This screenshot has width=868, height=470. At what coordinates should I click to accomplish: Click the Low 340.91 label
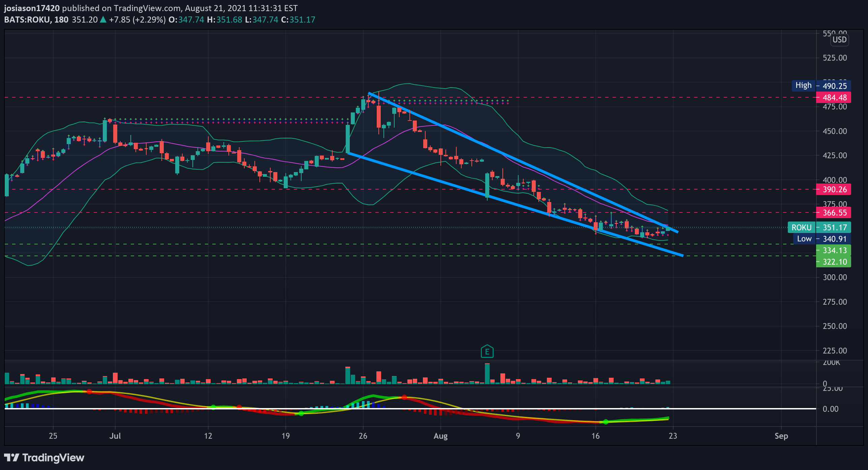tap(822, 239)
